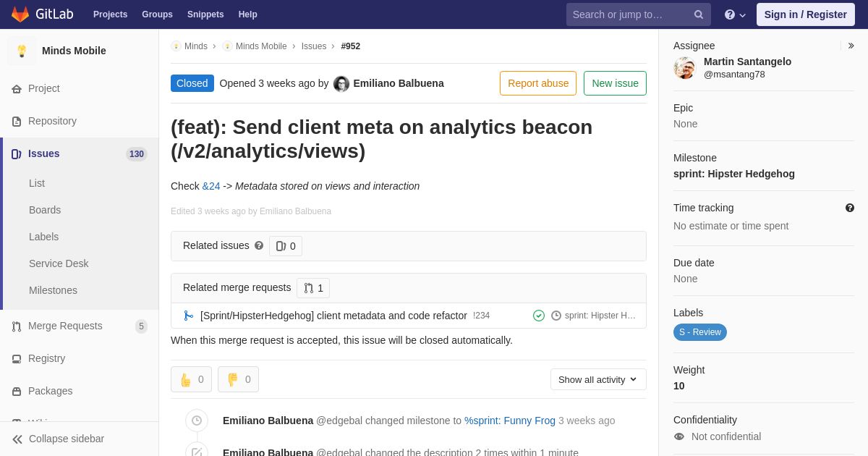Screen dimensions: 868x456
Task: Open the Groups menu
Action: 157,14
